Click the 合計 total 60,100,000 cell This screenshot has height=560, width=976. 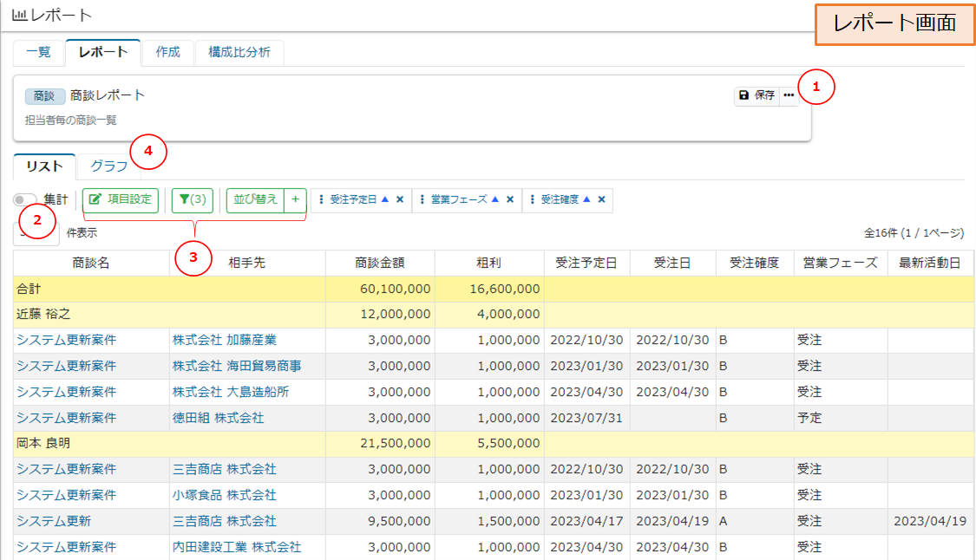point(380,290)
